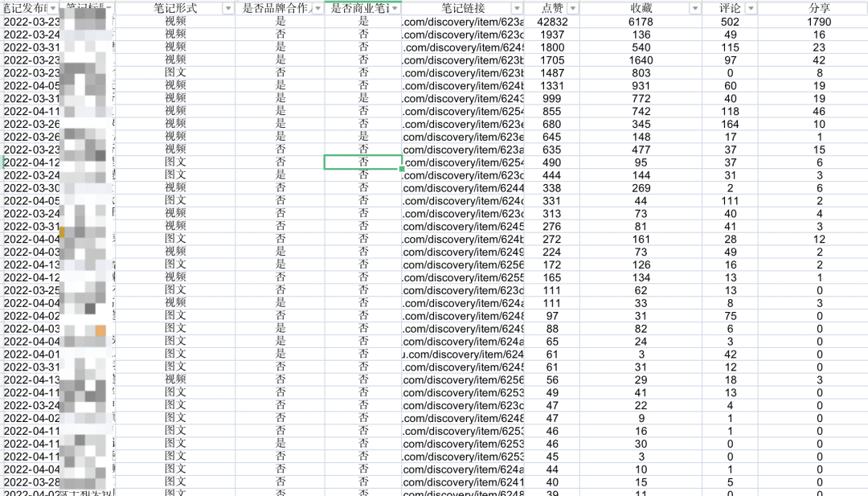This screenshot has width=868, height=496.
Task: Select the likes cell showing 56
Action: [x=552, y=379]
